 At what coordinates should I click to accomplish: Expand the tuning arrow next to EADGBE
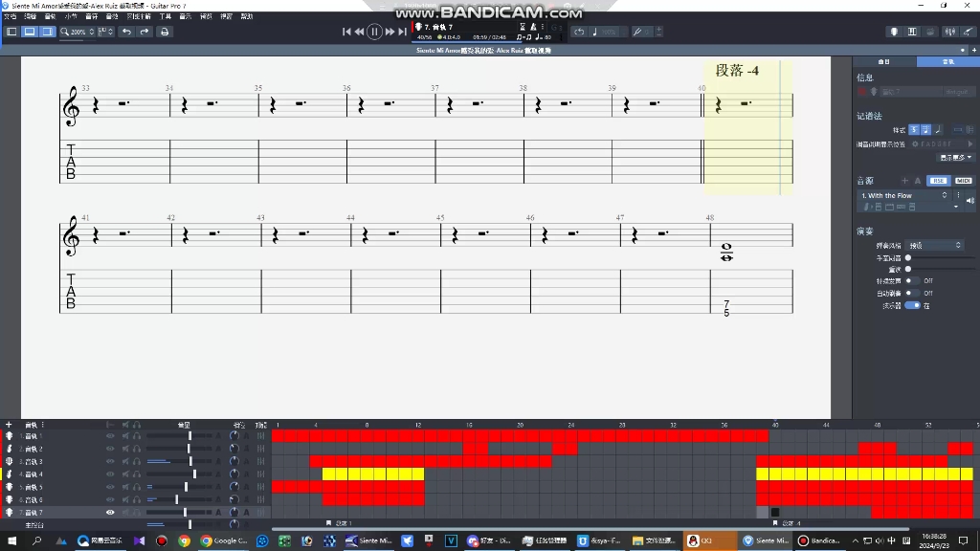point(970,143)
